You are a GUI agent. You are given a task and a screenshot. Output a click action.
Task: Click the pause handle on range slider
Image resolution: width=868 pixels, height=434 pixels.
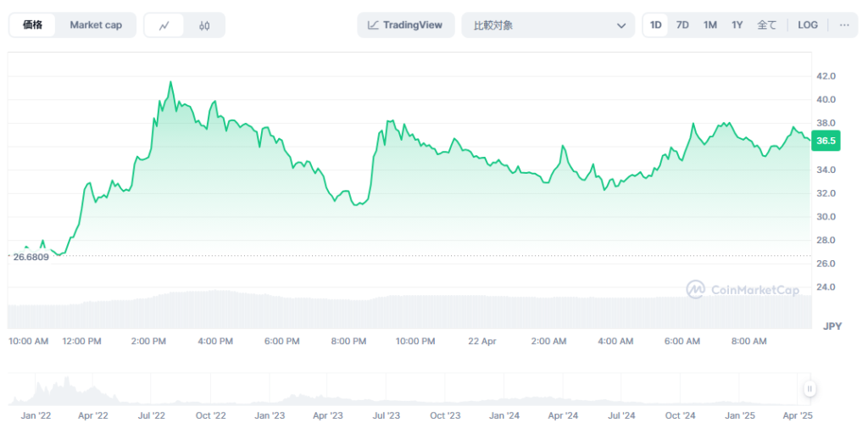[810, 389]
